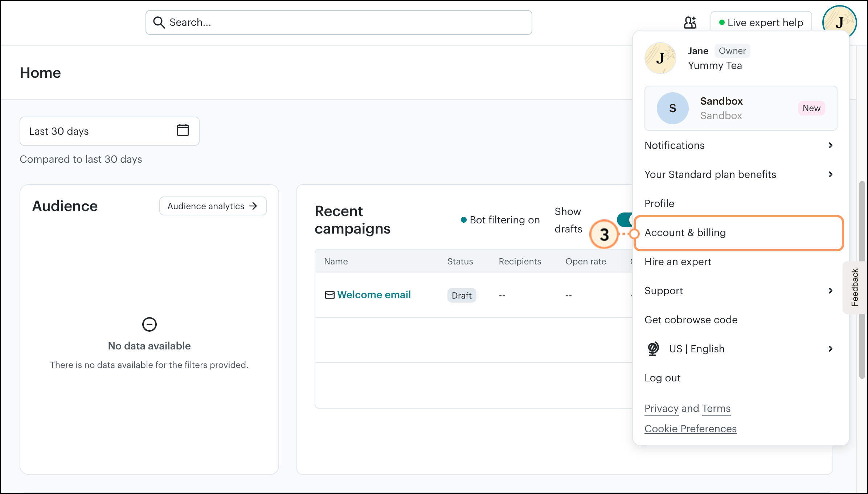This screenshot has height=494, width=868.
Task: Expand the Notifications submenu
Action: (830, 145)
